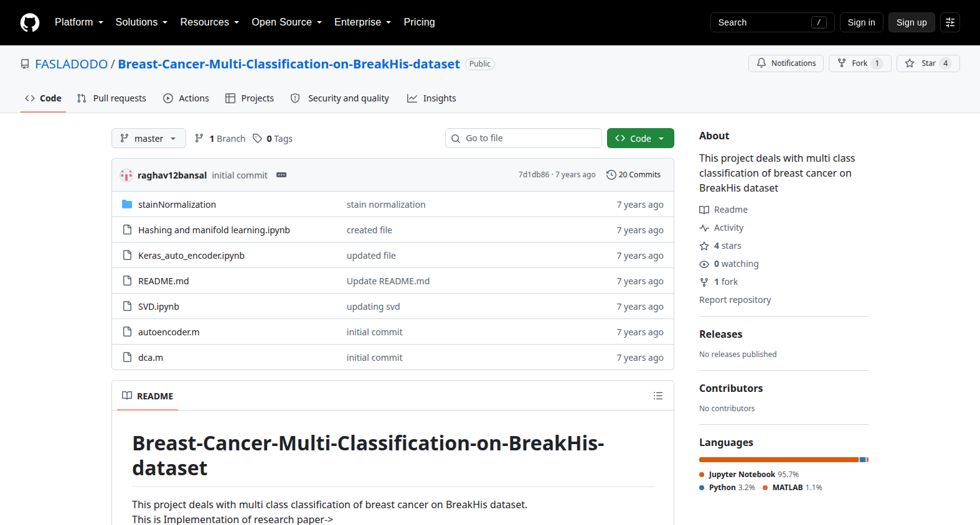Open the README.md file
The width and height of the screenshot is (980, 525).
[x=163, y=281]
